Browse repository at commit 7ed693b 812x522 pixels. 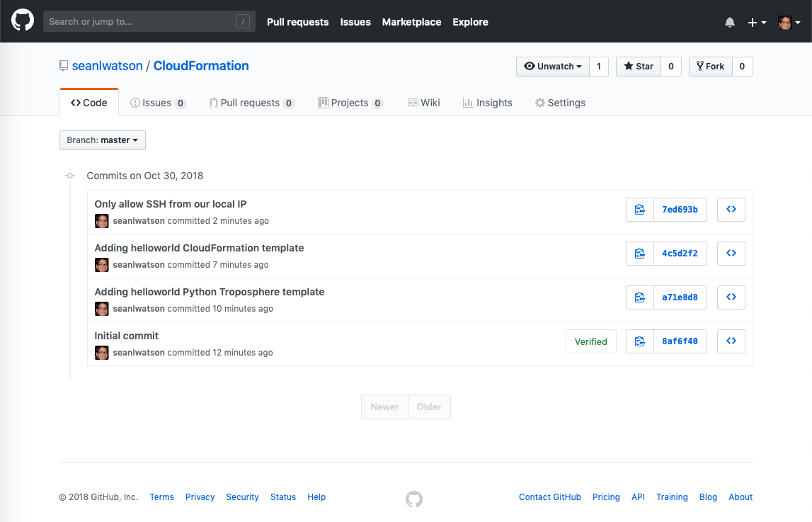pyautogui.click(x=731, y=209)
